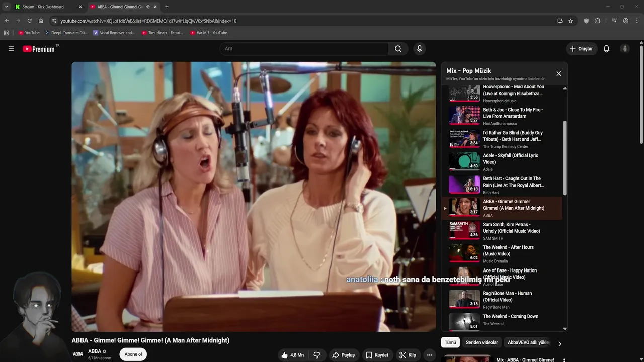The width and height of the screenshot is (644, 362).
Task: Open the Var Mı? - YouTube bookmark
Action: (209, 33)
